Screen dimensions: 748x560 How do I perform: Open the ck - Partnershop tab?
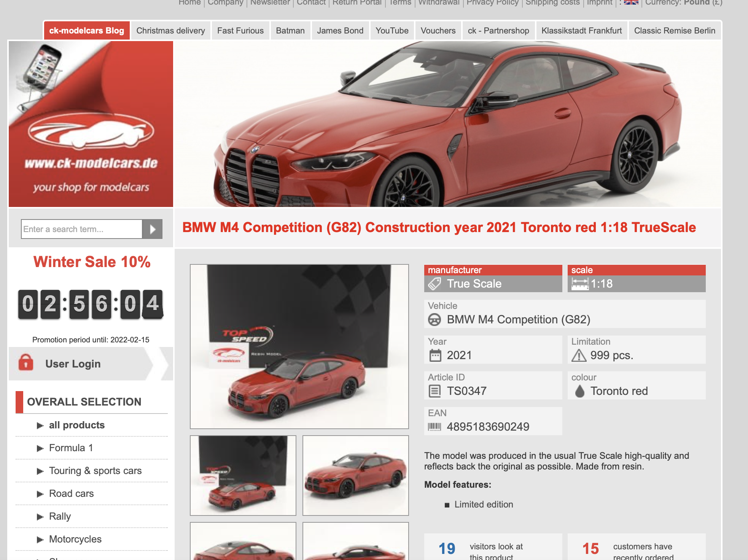click(x=498, y=30)
